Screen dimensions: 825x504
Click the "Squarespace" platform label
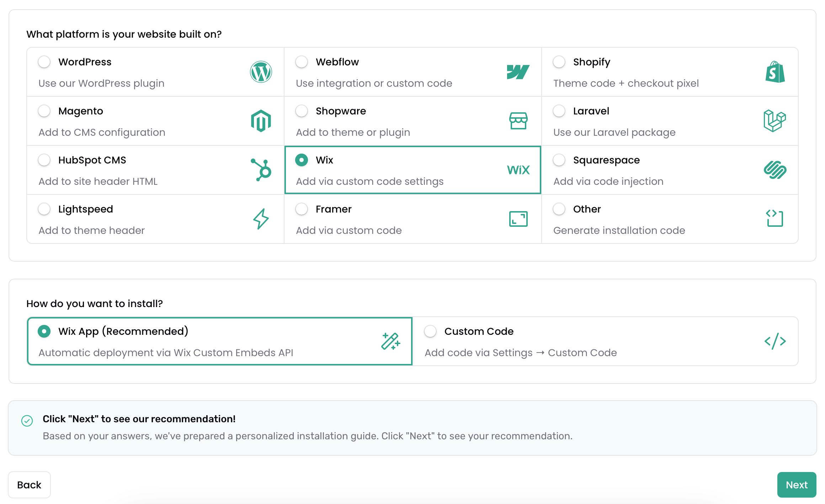(x=606, y=160)
